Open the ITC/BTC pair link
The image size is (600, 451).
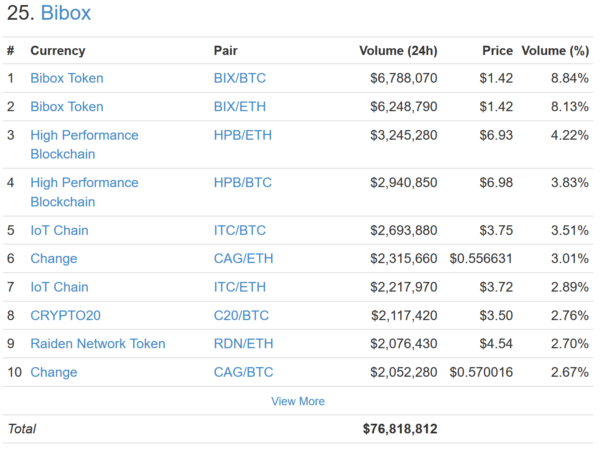click(240, 230)
